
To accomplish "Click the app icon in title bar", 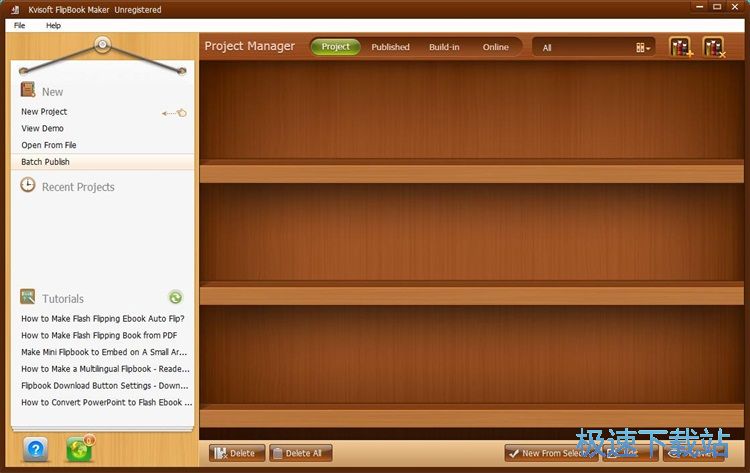I will 16,9.
